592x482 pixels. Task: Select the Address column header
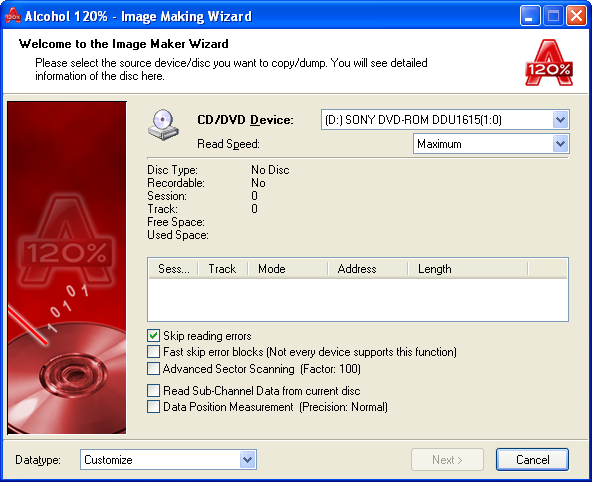[368, 269]
